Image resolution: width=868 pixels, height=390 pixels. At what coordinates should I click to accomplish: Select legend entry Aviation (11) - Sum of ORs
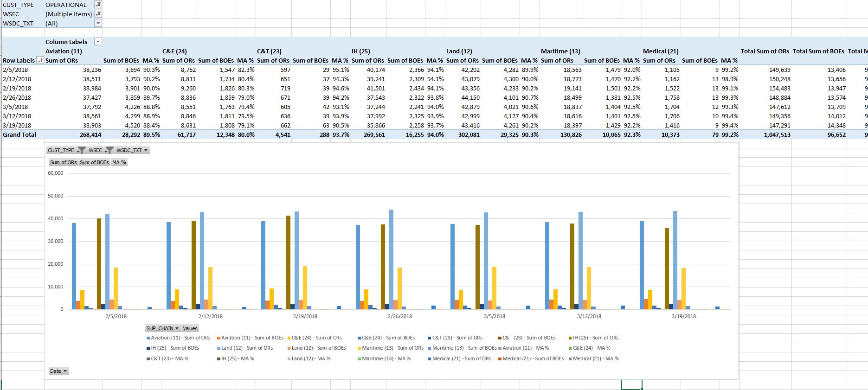click(178, 338)
